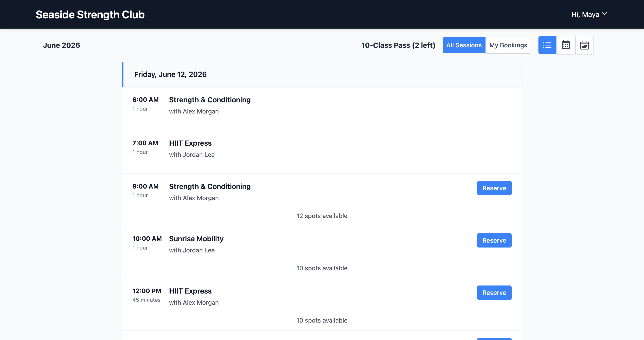Viewport: 644px width, 340px height.
Task: Click the 9:00 AM Strength & Conditioning title
Action: click(210, 187)
